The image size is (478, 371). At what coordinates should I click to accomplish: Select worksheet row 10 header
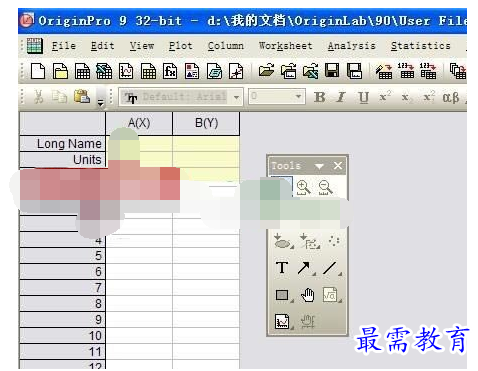tap(62, 336)
